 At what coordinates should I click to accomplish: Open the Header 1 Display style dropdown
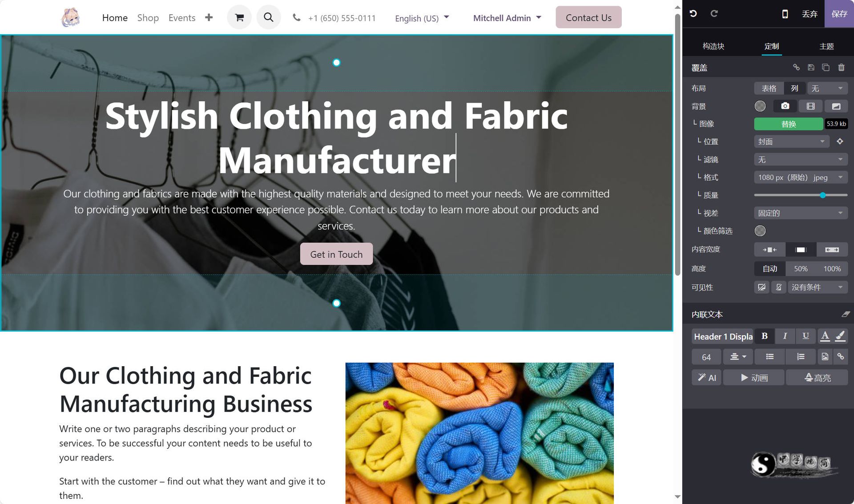pos(723,336)
